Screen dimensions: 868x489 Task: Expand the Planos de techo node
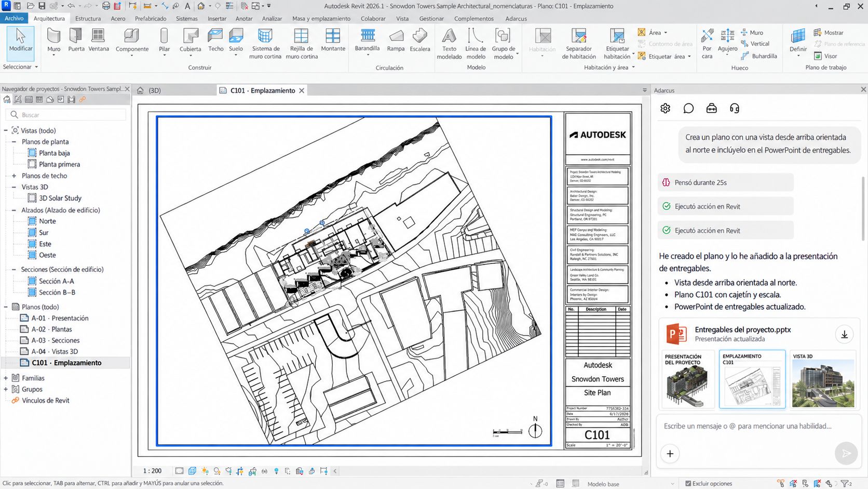[x=14, y=176]
